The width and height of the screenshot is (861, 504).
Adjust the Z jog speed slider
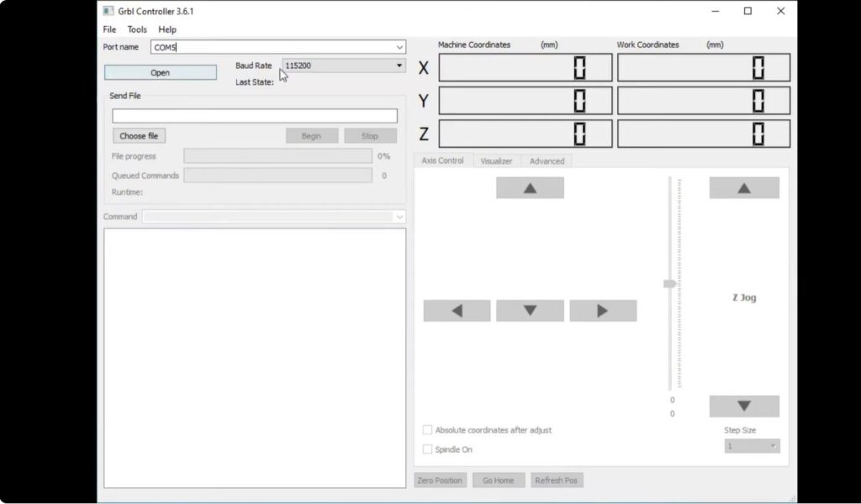tap(670, 283)
